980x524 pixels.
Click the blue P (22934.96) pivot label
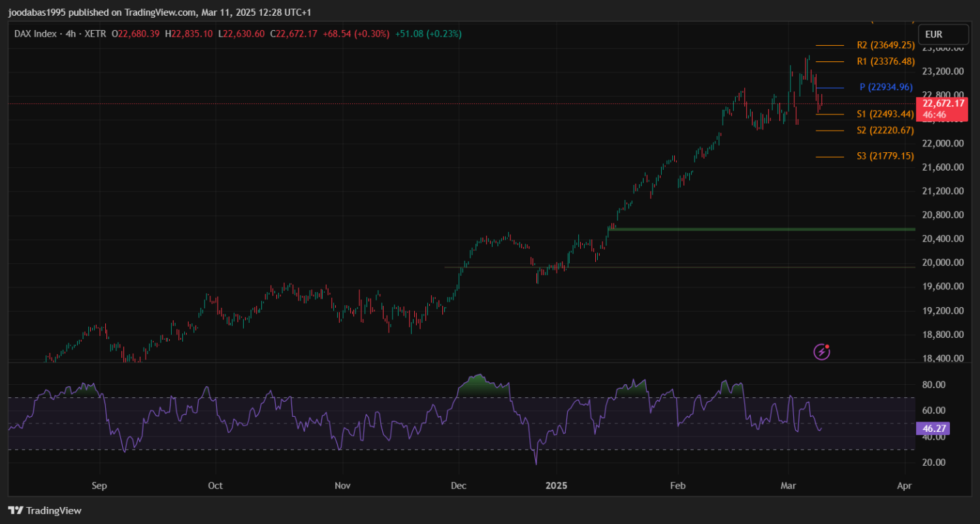pyautogui.click(x=886, y=87)
